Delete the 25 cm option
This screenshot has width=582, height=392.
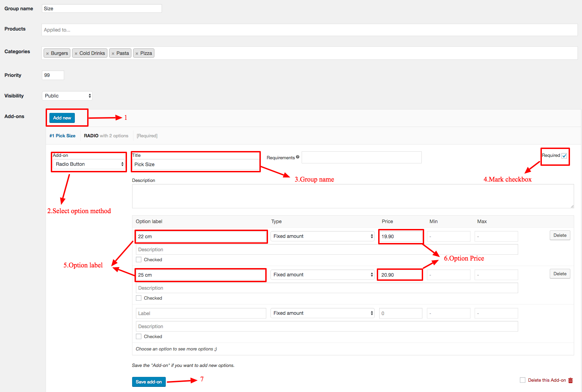coord(560,274)
